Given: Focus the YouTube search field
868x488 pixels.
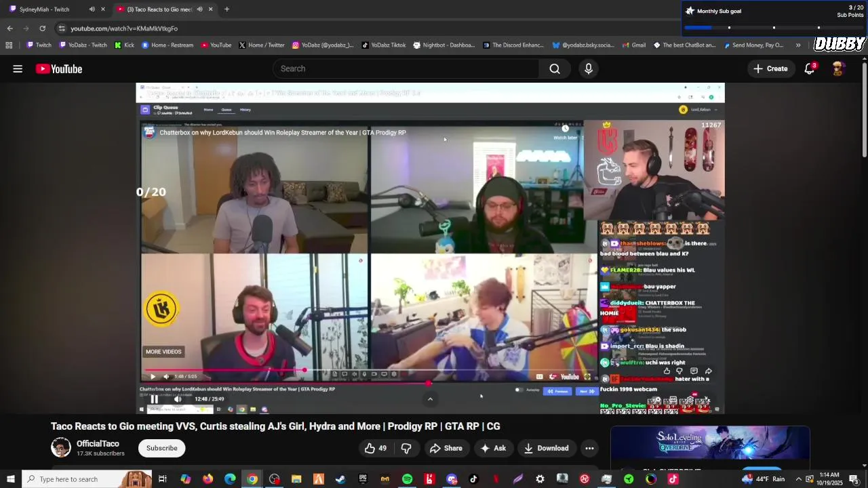Looking at the screenshot, I should coord(406,68).
